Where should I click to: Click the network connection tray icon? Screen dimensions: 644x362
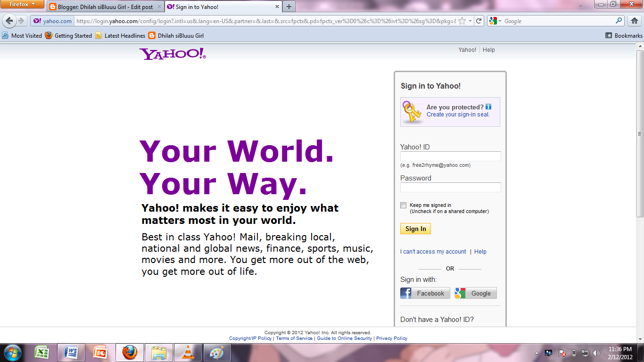(x=585, y=353)
